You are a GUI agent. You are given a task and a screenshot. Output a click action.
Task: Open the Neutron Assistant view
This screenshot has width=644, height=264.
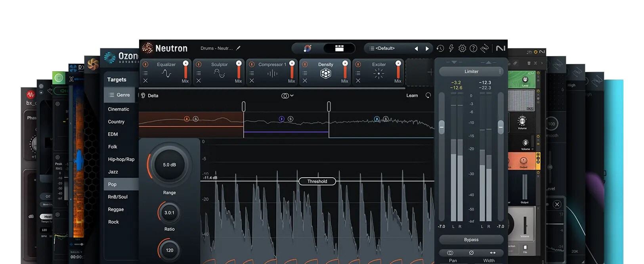(x=308, y=48)
